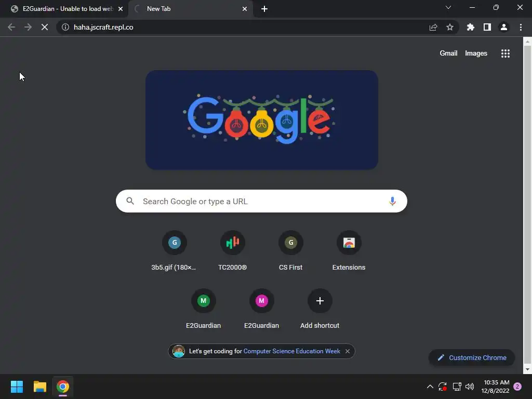Click scrollbar down arrow
Screen dimensions: 532x399
pyautogui.click(x=527, y=369)
